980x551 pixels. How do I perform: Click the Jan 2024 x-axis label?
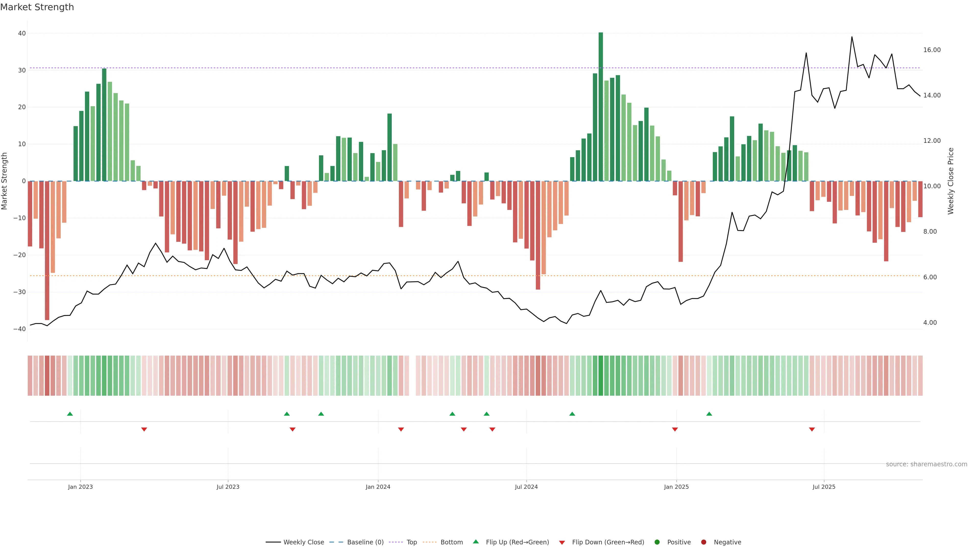tap(378, 487)
